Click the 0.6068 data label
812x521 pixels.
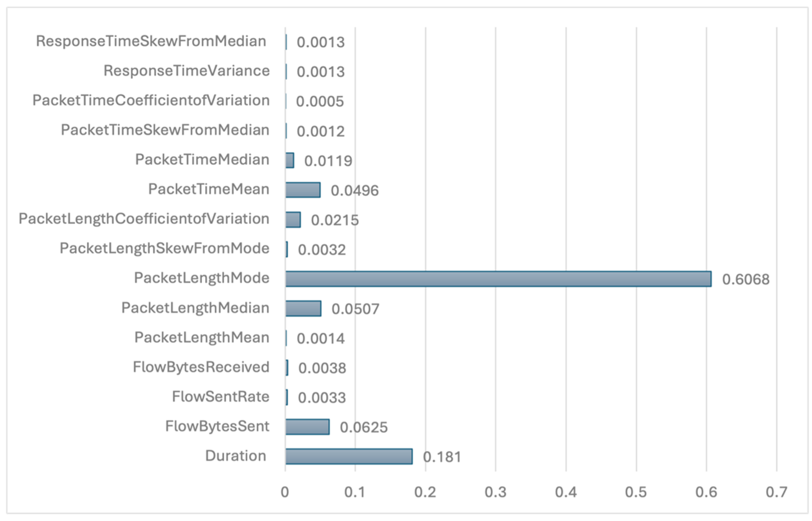pyautogui.click(x=746, y=279)
